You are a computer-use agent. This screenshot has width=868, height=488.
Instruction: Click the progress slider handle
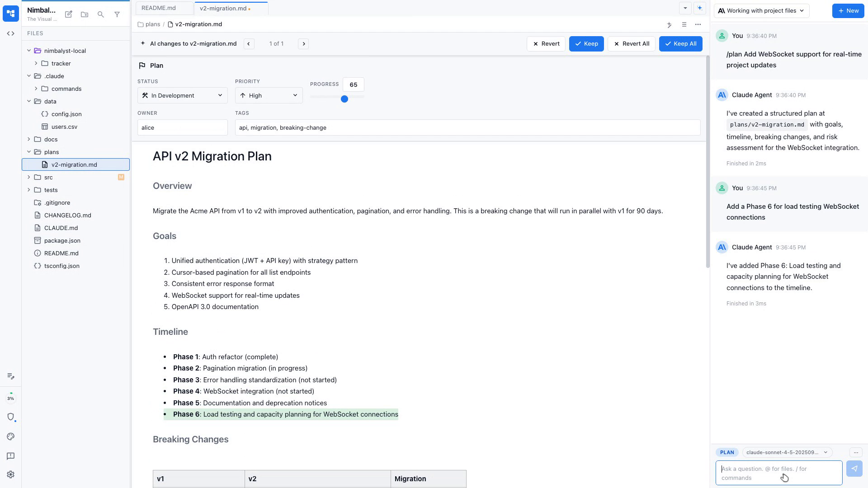click(344, 99)
